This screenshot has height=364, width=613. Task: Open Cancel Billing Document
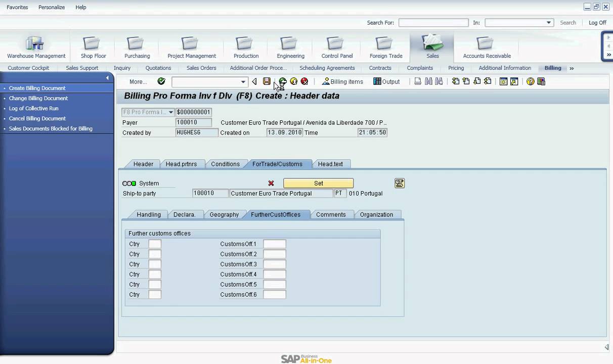click(37, 118)
